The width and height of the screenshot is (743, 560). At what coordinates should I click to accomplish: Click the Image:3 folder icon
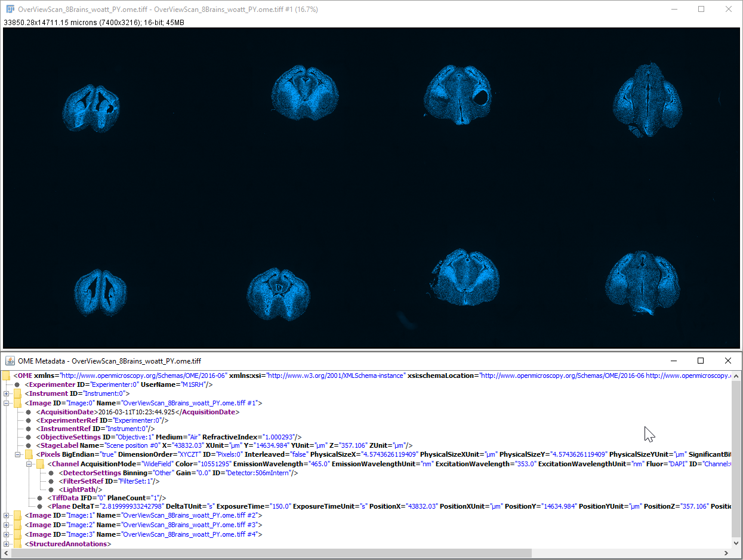17,534
